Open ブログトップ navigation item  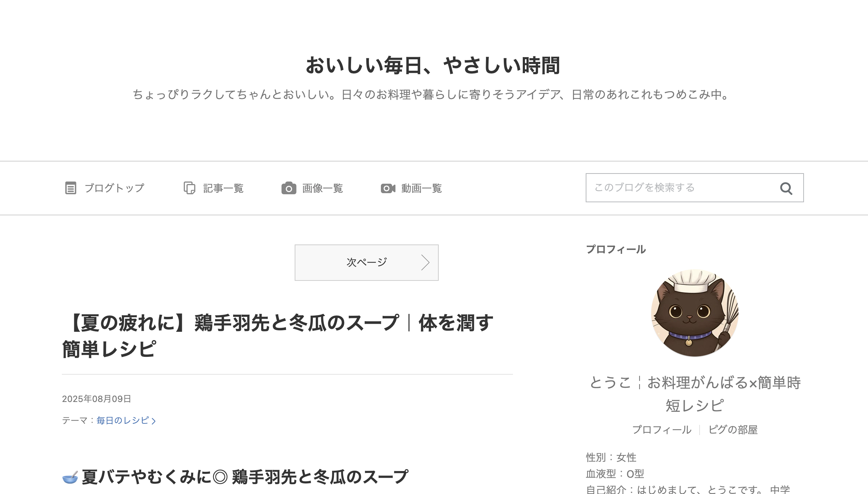click(x=105, y=188)
